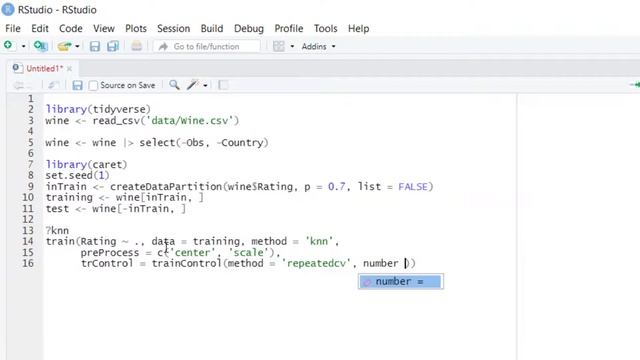
Task: Click the New File icon
Action: click(x=8, y=46)
